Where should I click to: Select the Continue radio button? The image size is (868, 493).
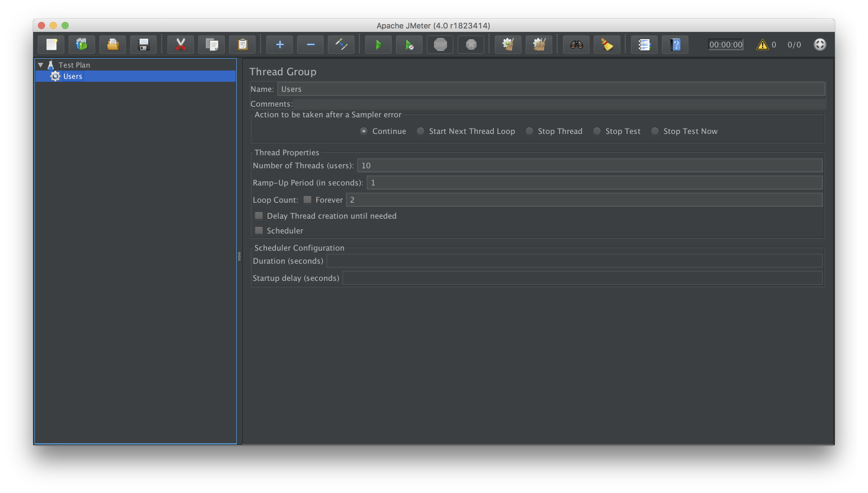(364, 131)
